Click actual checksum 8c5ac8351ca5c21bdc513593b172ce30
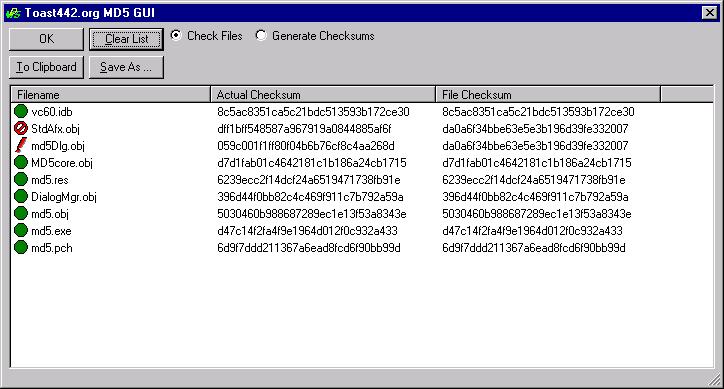Viewport: 724px width, 389px height. pyautogui.click(x=313, y=112)
